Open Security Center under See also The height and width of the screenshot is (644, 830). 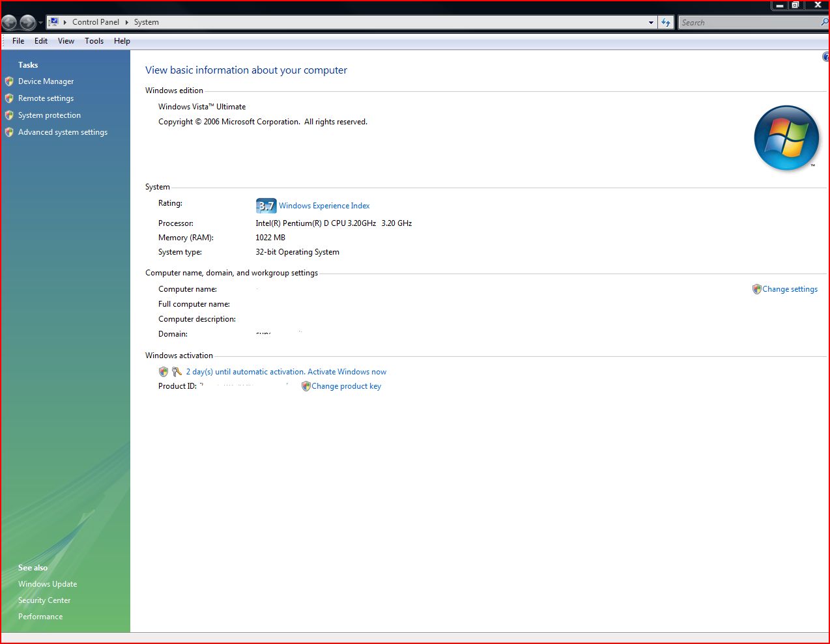[x=44, y=600]
